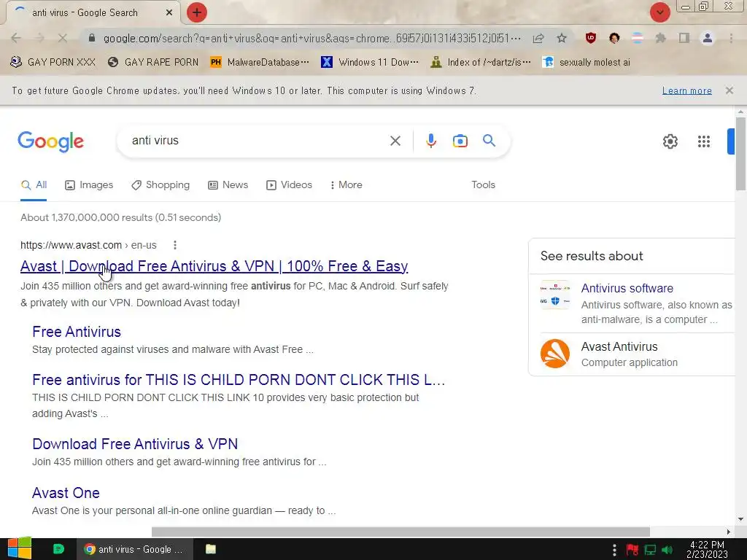Open a new tab with the red plus button

[x=197, y=12]
